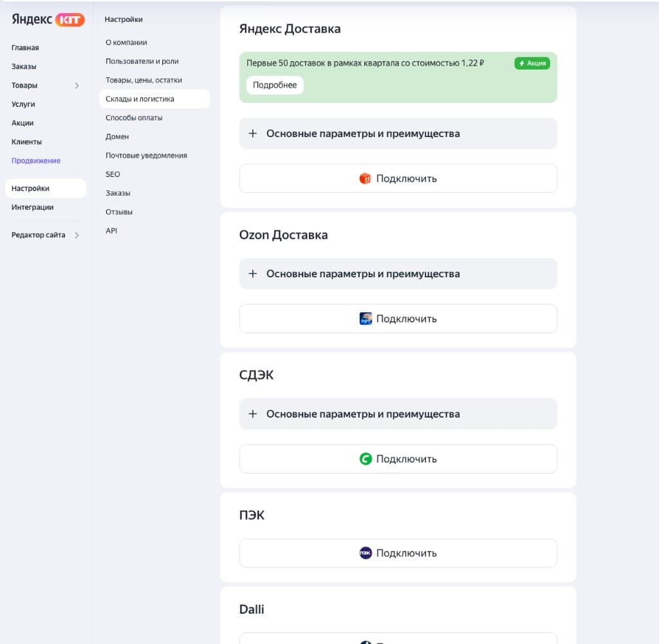Open Интеграции section
The image size is (659, 644).
[x=32, y=207]
